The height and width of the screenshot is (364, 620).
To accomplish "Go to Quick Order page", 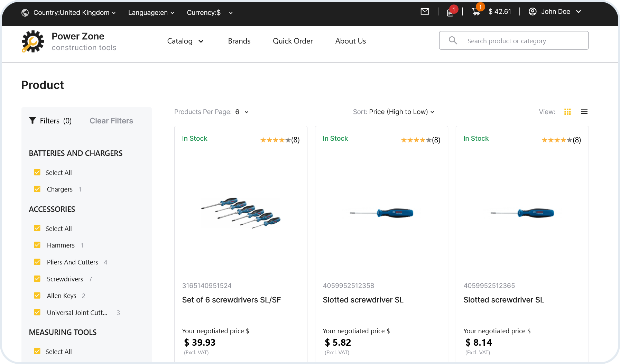I will tap(293, 41).
